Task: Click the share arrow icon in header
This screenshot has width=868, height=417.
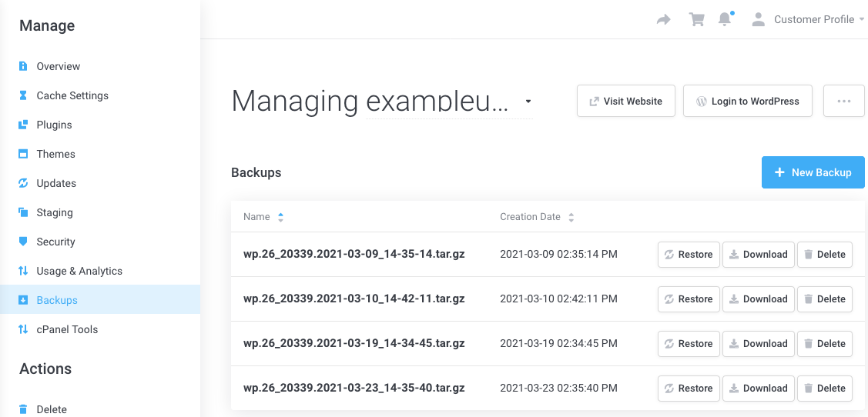Action: (x=663, y=20)
